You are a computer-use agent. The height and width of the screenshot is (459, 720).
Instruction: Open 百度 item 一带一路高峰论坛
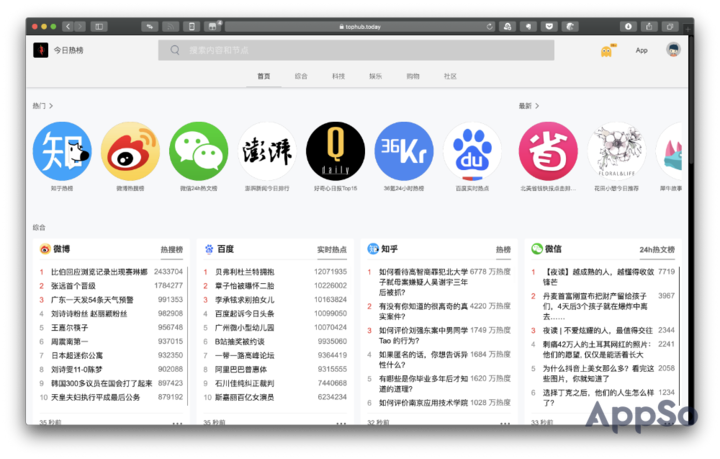point(244,356)
